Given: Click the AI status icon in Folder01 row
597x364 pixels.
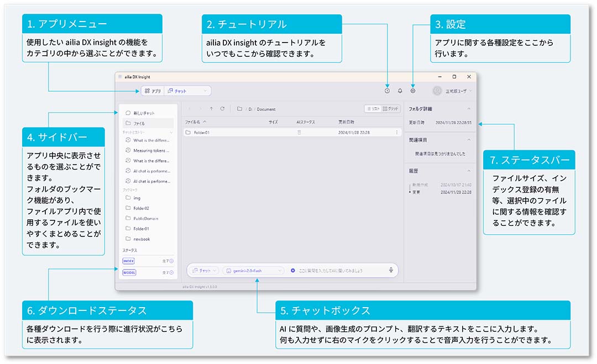Looking at the screenshot, I should pyautogui.click(x=299, y=133).
